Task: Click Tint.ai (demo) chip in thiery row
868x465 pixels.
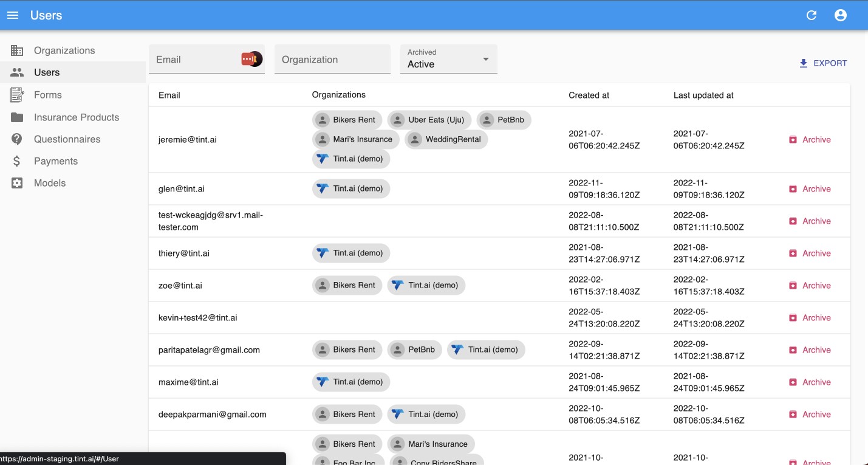Action: (x=351, y=253)
